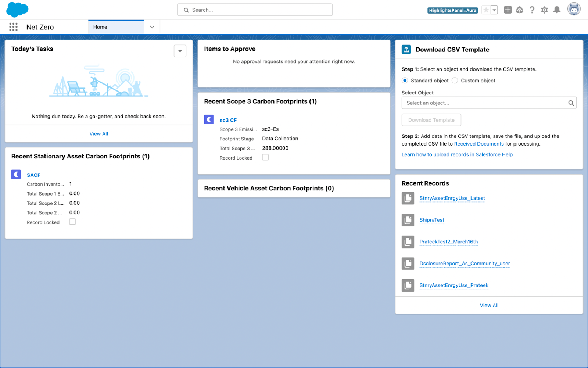Image resolution: width=588 pixels, height=368 pixels.
Task: Click View All under Today's Tasks
Action: click(99, 134)
